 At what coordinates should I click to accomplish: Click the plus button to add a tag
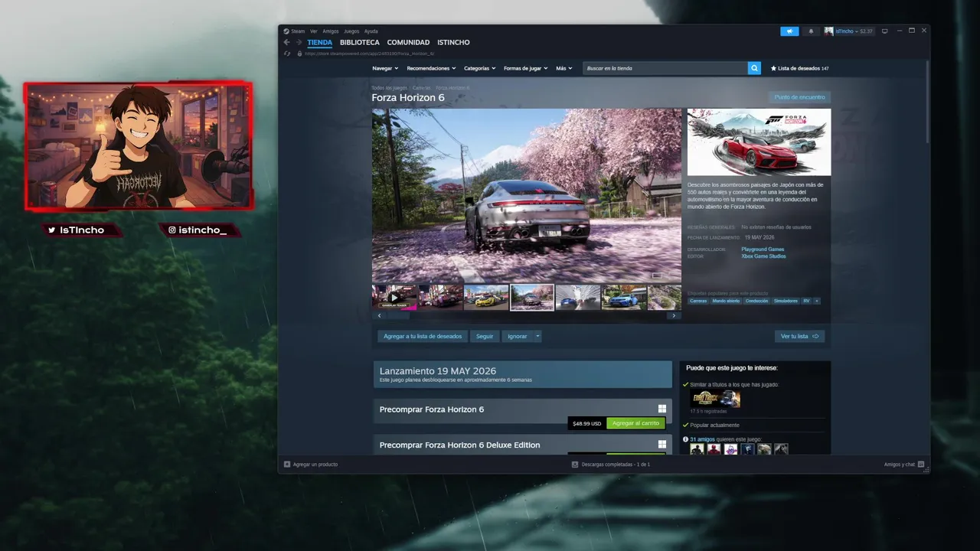point(817,301)
